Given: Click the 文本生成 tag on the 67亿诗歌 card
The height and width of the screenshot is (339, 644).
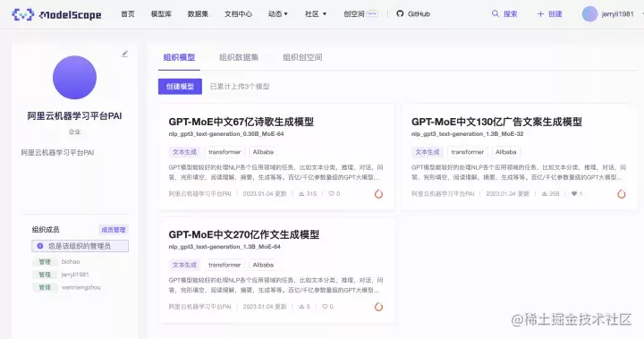Looking at the screenshot, I should 184,152.
